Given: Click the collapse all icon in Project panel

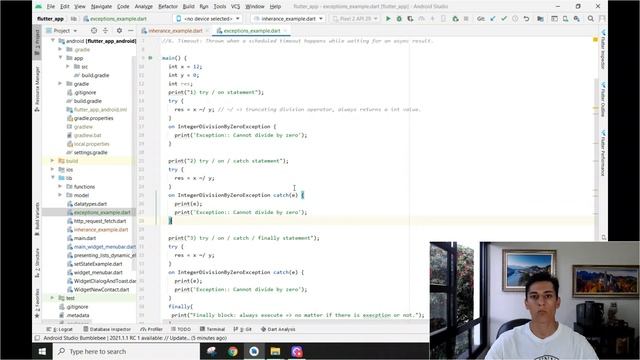Looking at the screenshot, I should [105, 31].
